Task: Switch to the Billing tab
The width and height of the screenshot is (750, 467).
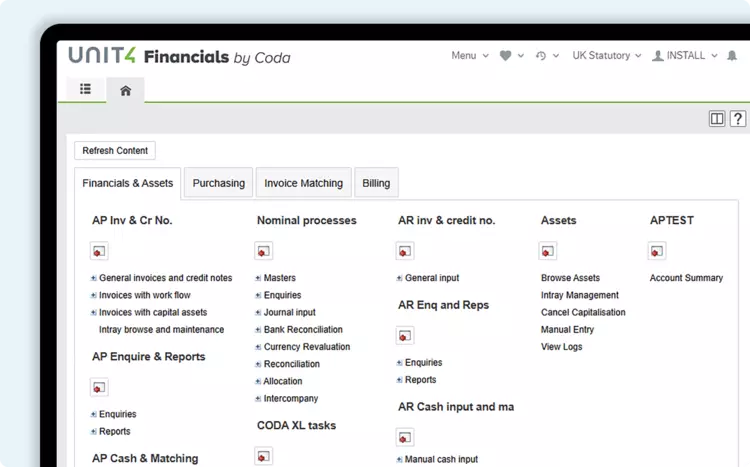Action: tap(376, 183)
